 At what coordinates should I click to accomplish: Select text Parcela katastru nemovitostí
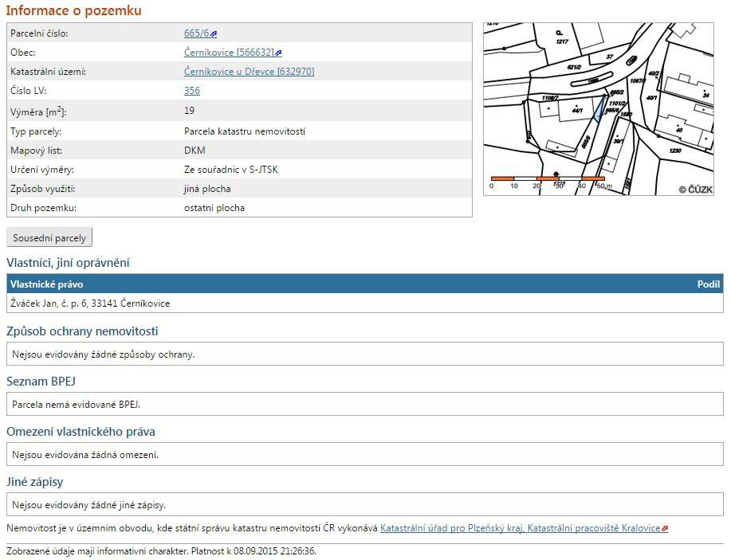click(x=245, y=132)
